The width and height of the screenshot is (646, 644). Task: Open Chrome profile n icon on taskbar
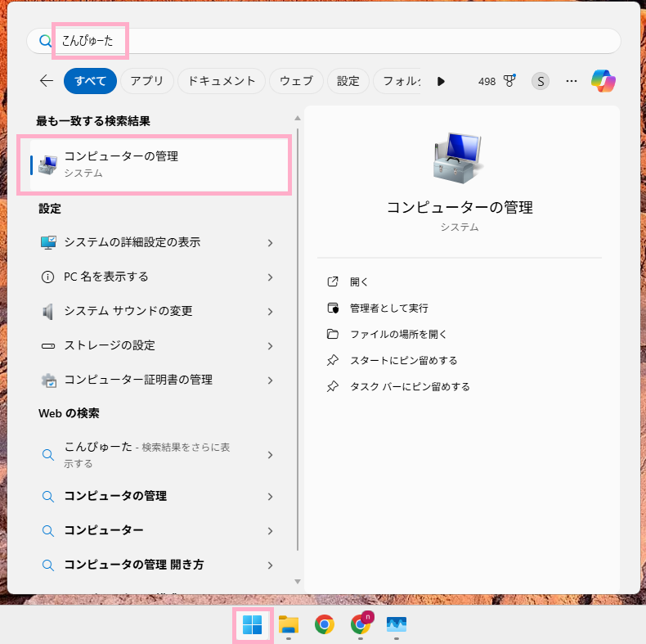(361, 624)
